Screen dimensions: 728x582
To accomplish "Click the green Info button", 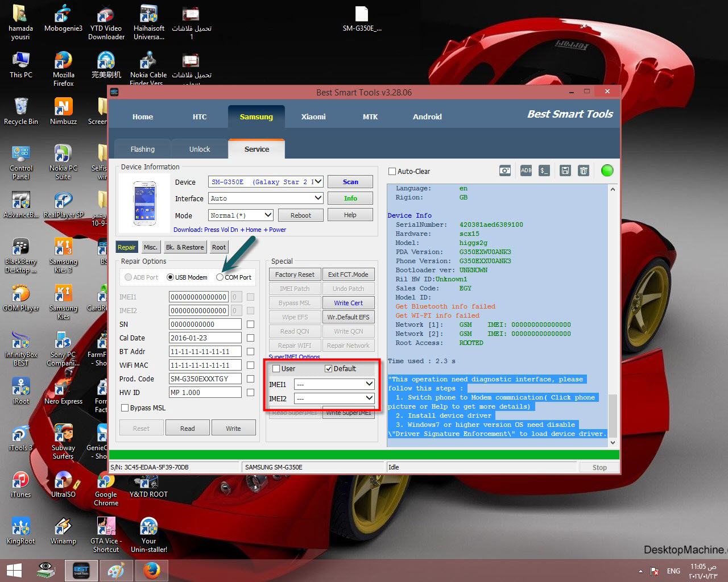I will (x=350, y=198).
